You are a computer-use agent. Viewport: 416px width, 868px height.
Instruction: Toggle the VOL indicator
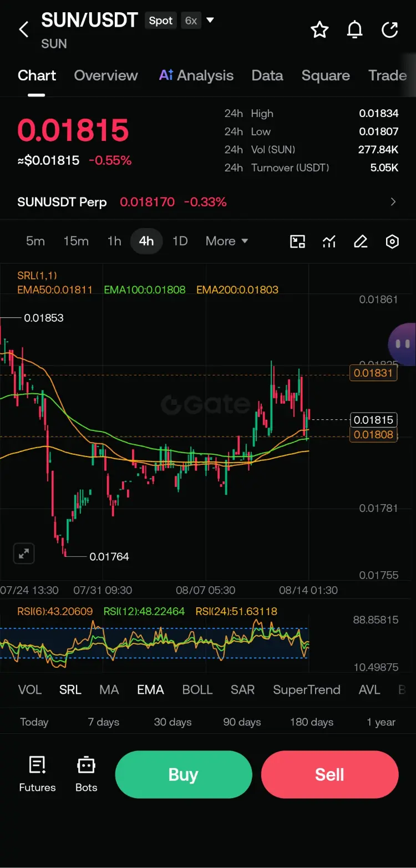30,689
